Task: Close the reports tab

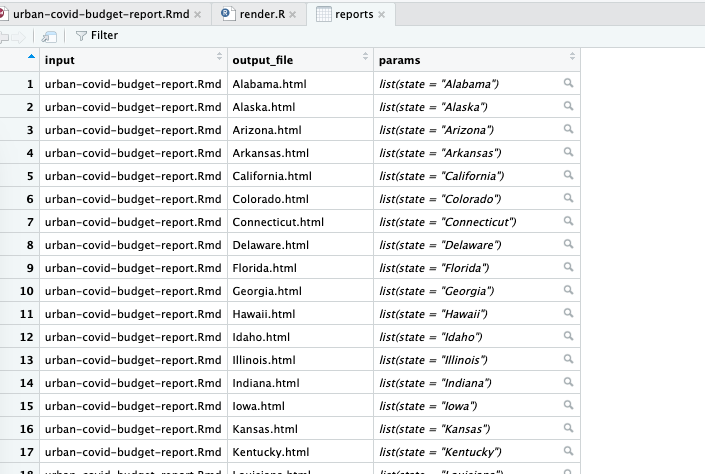Action: click(382, 14)
